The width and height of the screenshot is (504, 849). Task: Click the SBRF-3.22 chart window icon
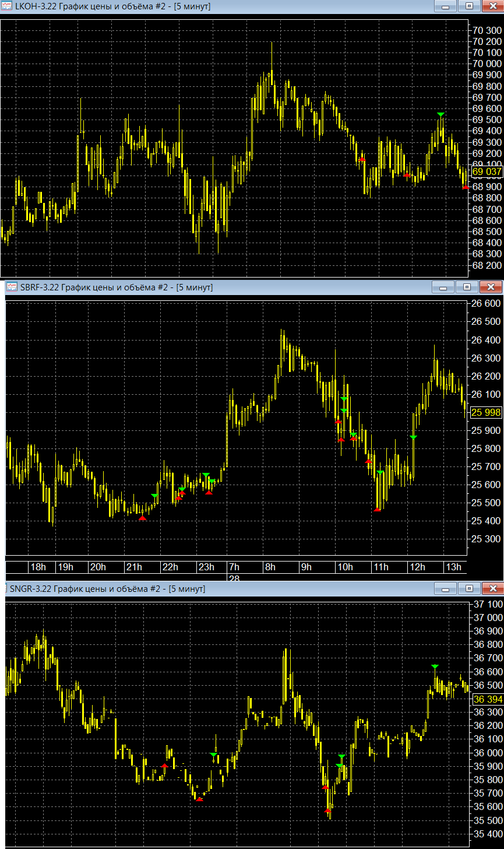(12, 287)
